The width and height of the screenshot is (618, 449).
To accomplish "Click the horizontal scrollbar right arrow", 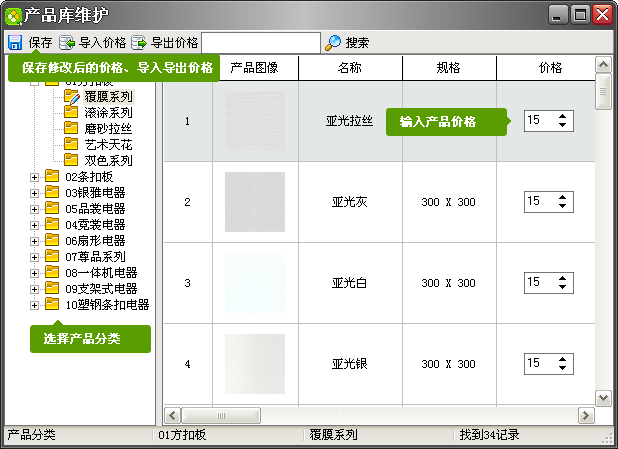I will point(585,415).
